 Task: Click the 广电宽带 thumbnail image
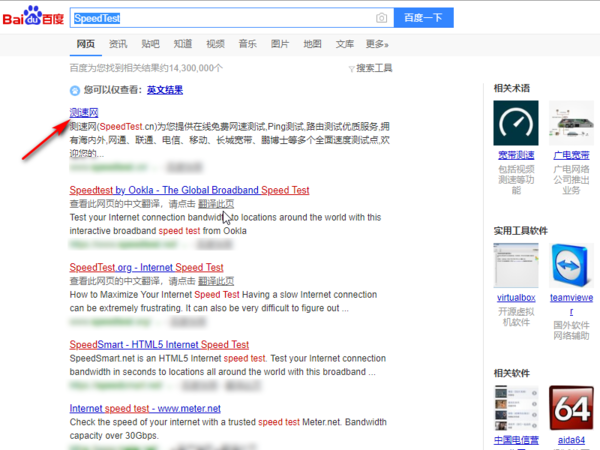click(571, 123)
